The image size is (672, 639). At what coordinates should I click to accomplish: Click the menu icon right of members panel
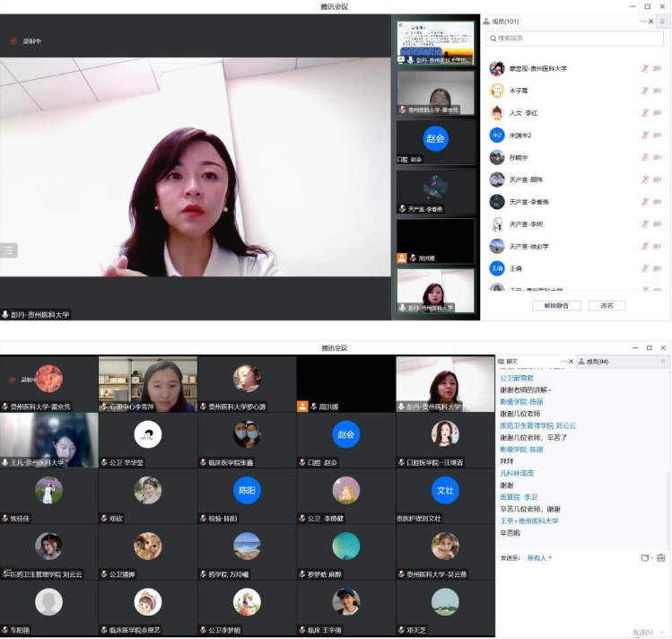point(662,21)
